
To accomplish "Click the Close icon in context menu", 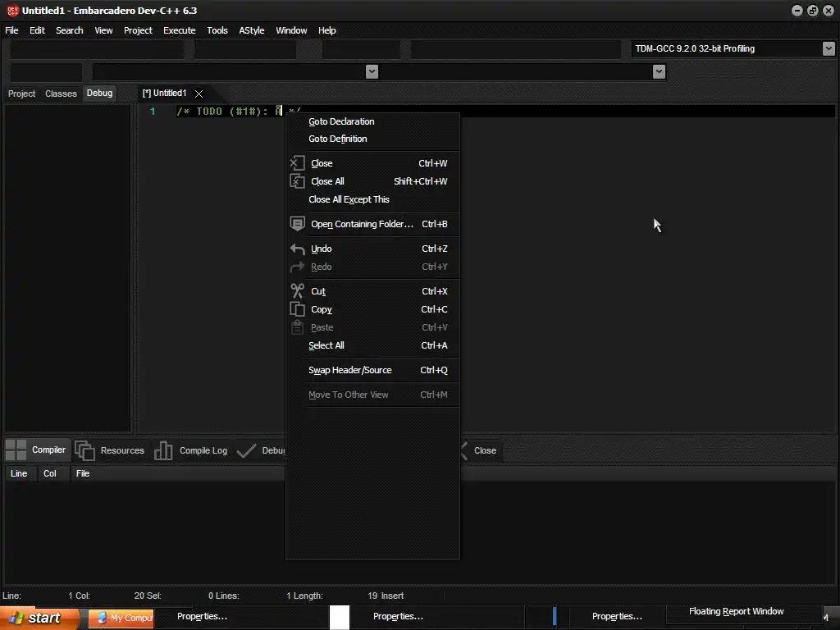I will (x=297, y=163).
